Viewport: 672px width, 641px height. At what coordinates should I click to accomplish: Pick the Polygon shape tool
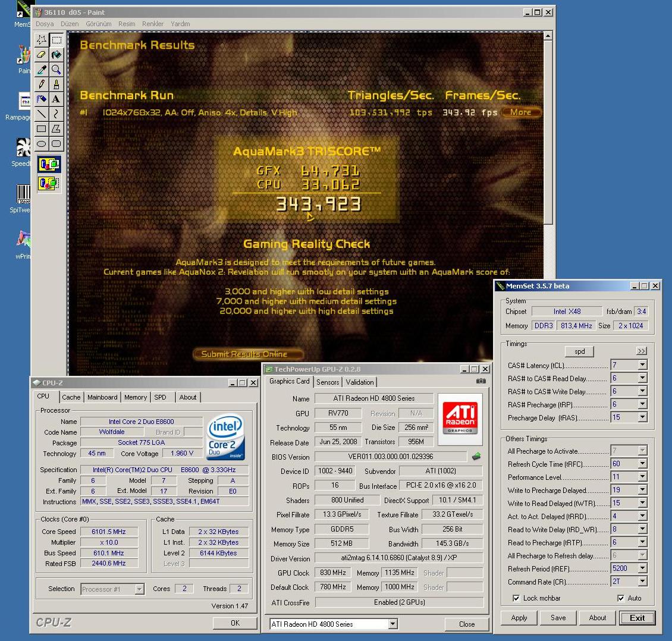[56, 128]
